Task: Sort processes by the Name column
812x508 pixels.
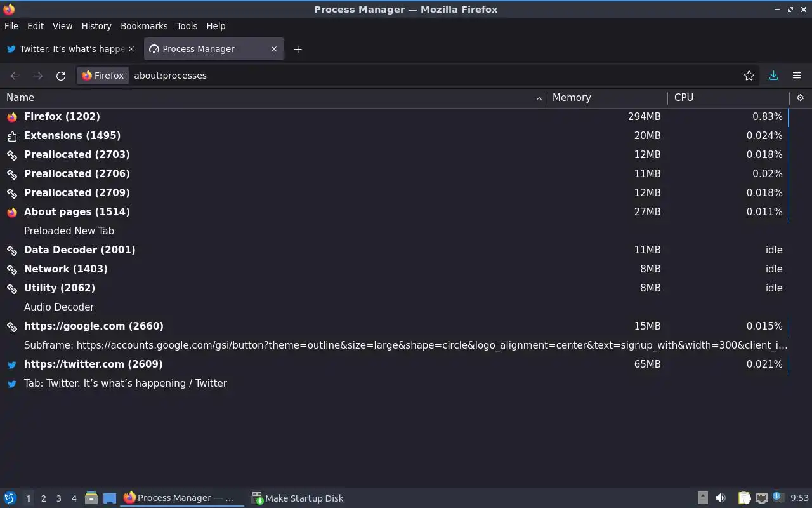Action: 273,97
